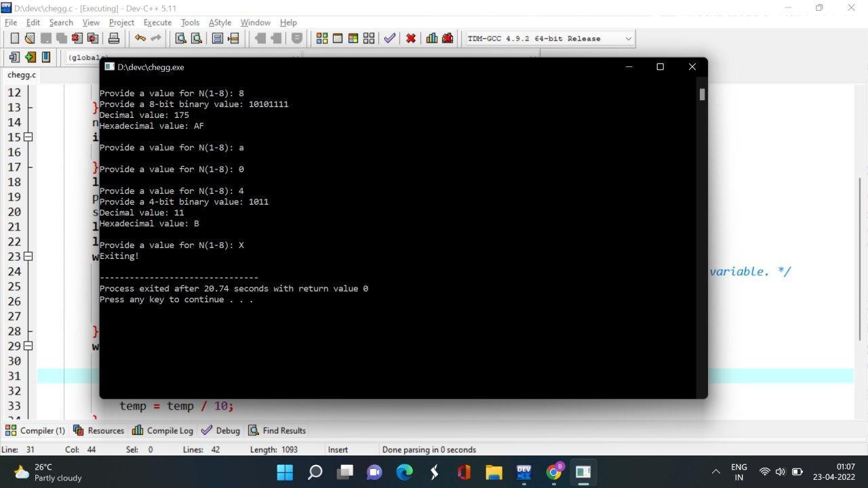Undo the last edit

[140, 39]
